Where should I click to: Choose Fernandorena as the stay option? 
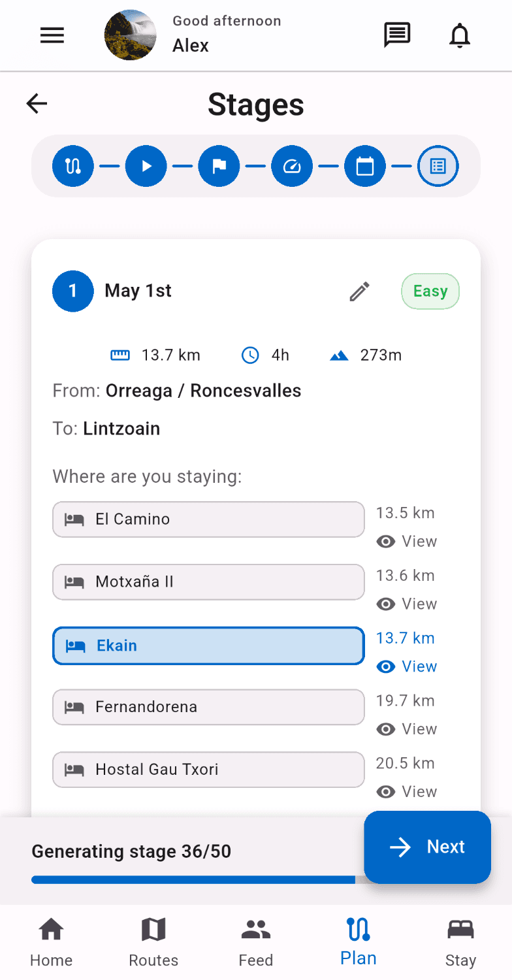(208, 707)
